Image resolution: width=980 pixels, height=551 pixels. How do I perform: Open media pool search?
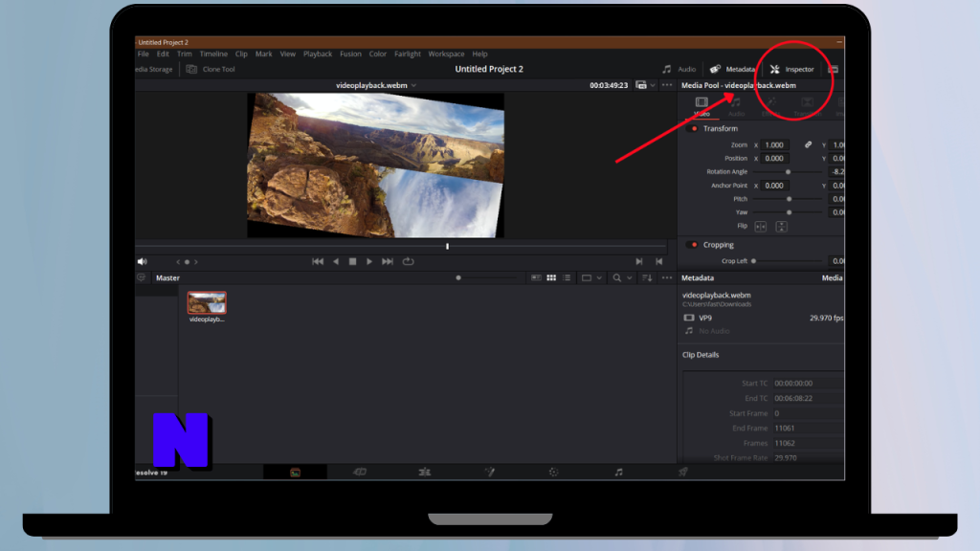pyautogui.click(x=617, y=278)
